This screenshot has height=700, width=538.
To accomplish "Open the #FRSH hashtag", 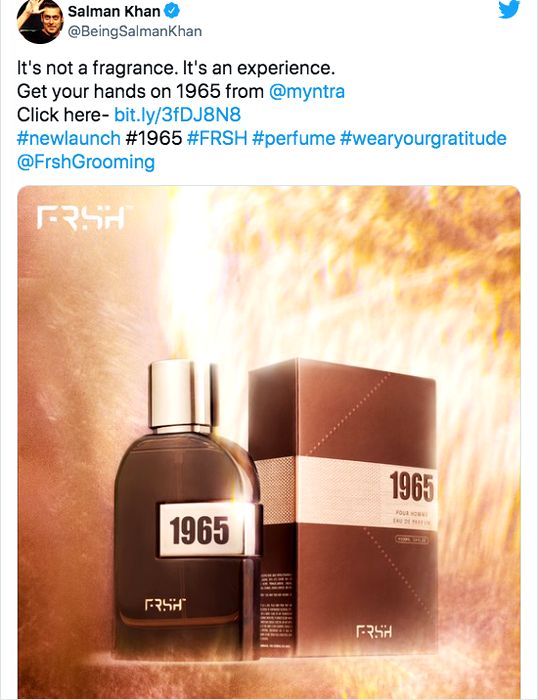I will [217, 138].
